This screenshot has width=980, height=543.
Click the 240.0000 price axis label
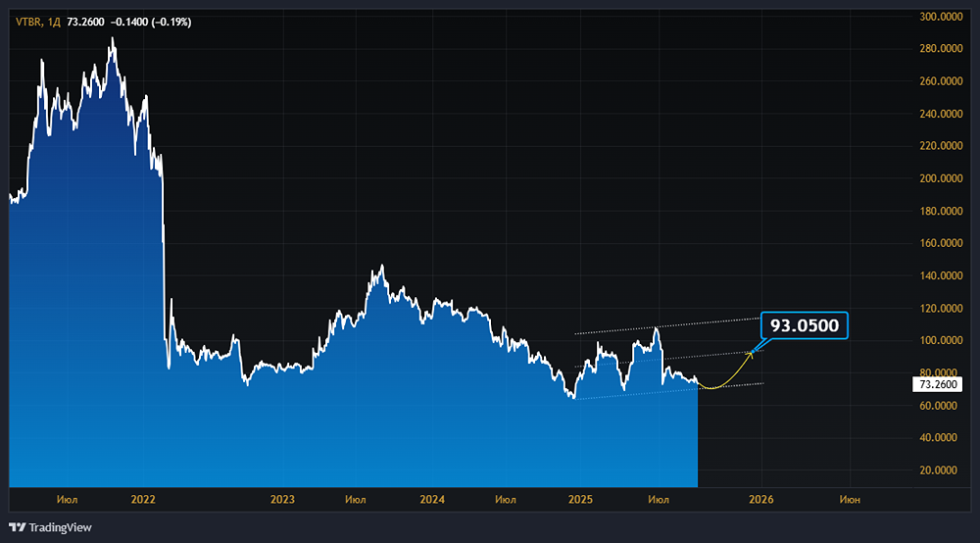tap(941, 114)
